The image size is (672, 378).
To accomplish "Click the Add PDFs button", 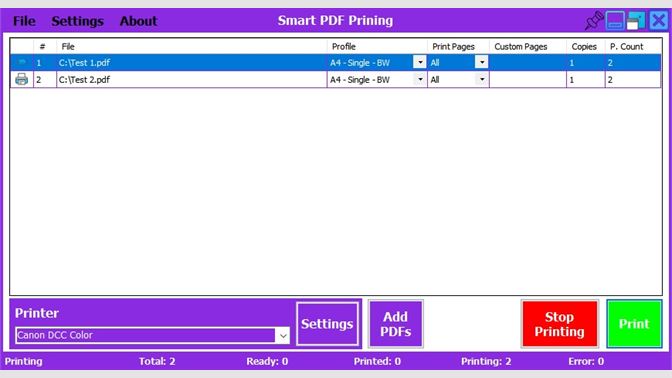I will click(396, 324).
